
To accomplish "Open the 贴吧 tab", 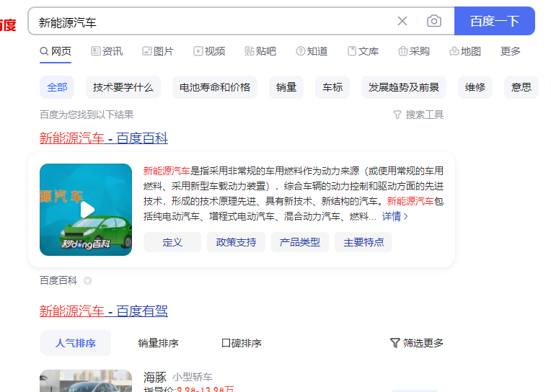I will click(260, 51).
